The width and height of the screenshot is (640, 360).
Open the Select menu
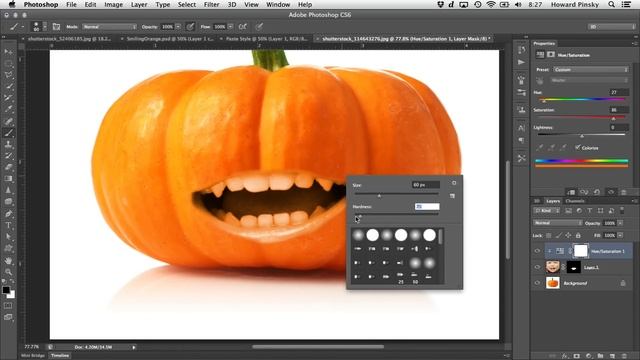(x=187, y=4)
